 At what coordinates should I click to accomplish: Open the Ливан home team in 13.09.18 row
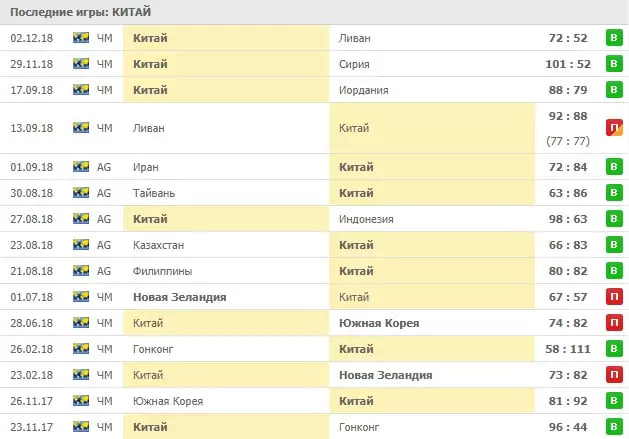(x=149, y=128)
